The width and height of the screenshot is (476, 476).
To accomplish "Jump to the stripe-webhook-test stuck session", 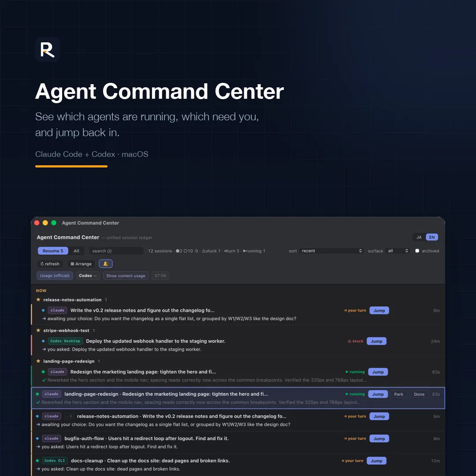I will pyautogui.click(x=376, y=341).
